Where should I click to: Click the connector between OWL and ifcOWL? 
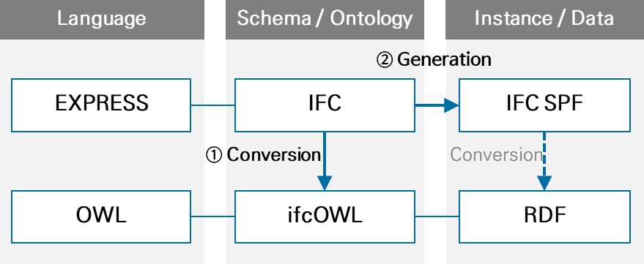coord(212,216)
